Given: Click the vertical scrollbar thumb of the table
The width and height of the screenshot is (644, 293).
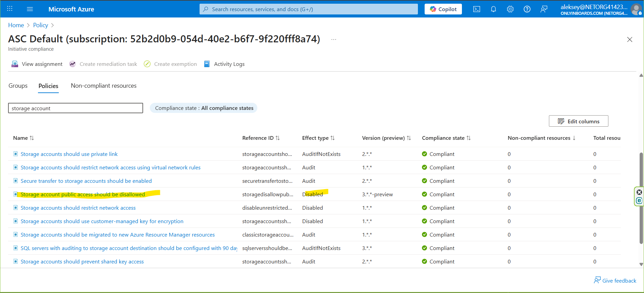Looking at the screenshot, I should coord(641,198).
